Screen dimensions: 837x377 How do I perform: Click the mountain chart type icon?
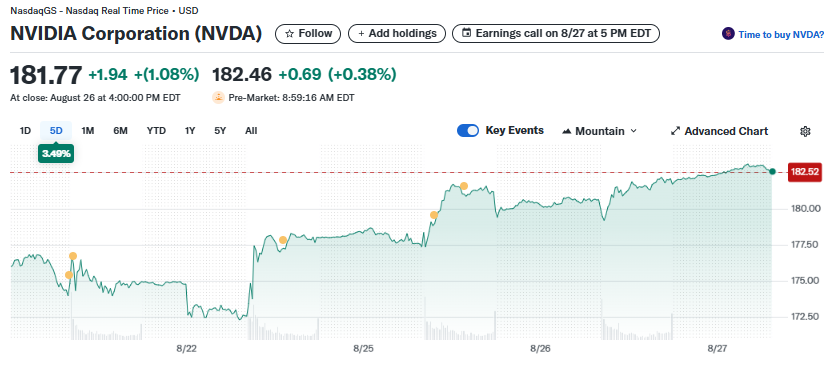pos(567,131)
